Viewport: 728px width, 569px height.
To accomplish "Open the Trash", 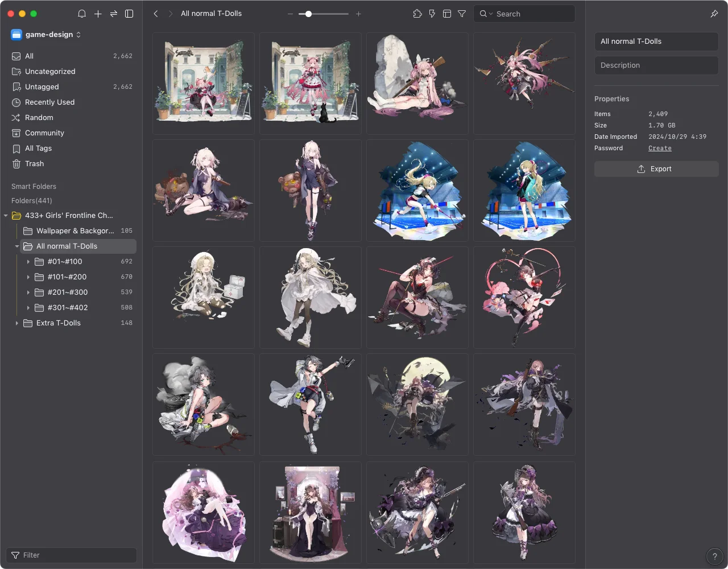I will (72, 163).
